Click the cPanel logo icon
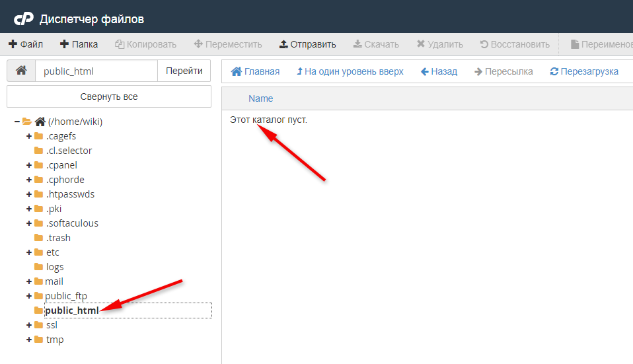Screen dimensions: 633x364 point(23,18)
